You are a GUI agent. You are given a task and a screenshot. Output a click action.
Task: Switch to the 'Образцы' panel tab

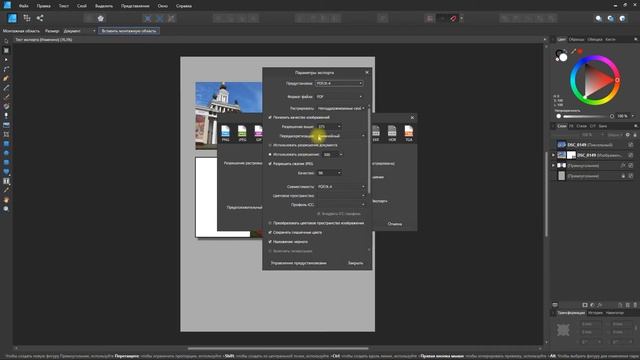tap(576, 40)
